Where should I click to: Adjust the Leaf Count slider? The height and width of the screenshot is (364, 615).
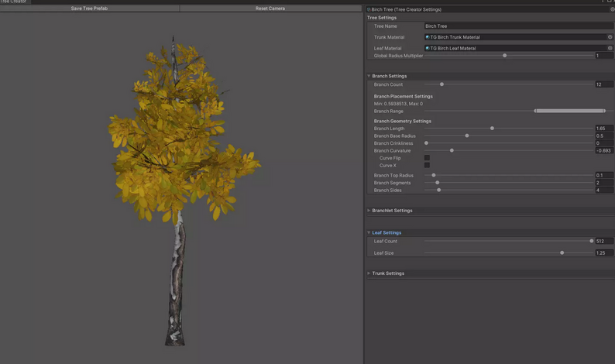[592, 241]
